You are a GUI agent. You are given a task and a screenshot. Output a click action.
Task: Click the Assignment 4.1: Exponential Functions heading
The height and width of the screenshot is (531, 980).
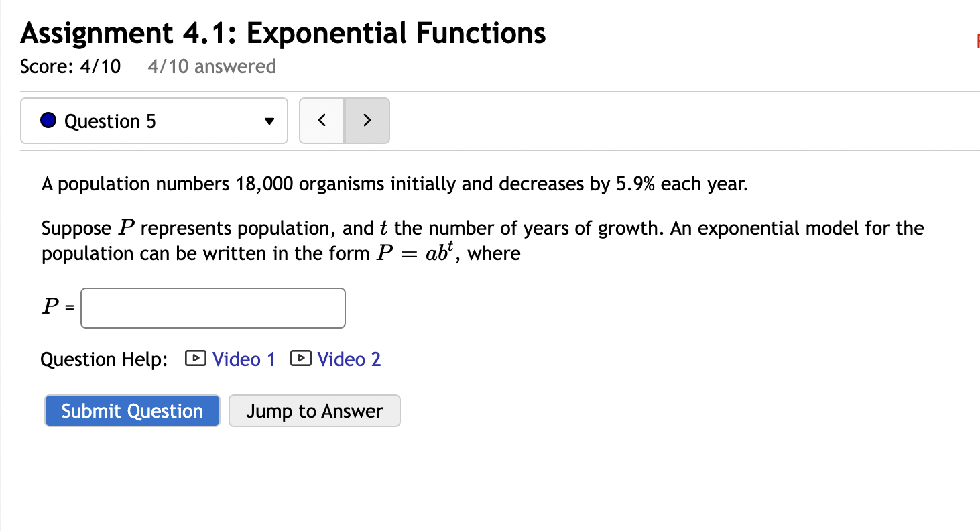pyautogui.click(x=282, y=32)
